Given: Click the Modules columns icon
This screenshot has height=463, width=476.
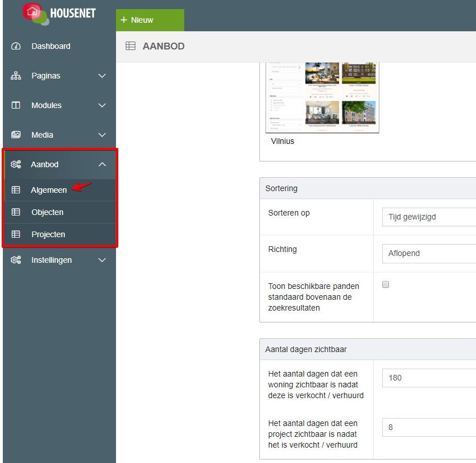Looking at the screenshot, I should [16, 105].
